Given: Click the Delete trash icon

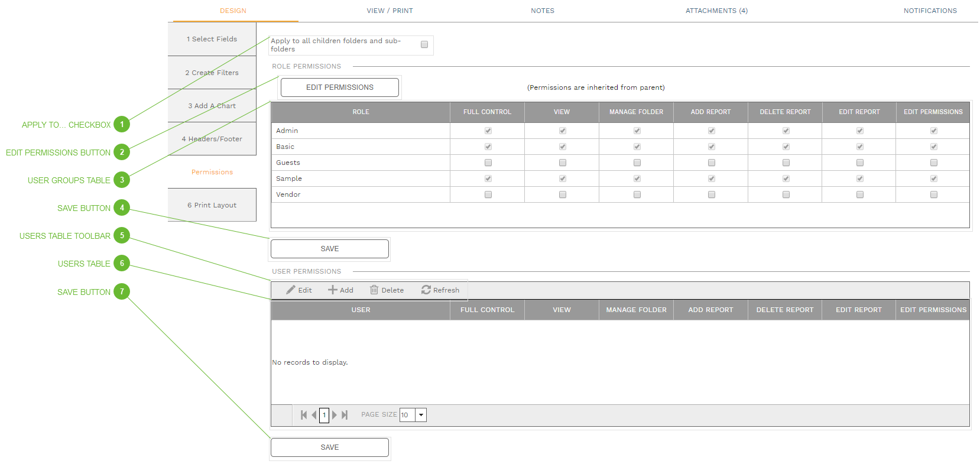Looking at the screenshot, I should 374,290.
